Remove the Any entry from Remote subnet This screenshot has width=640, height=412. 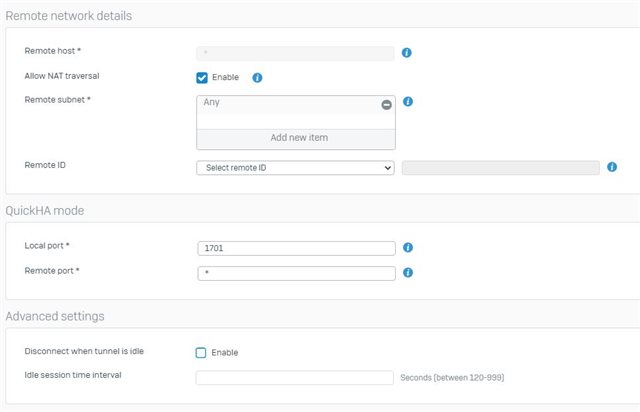(x=387, y=105)
